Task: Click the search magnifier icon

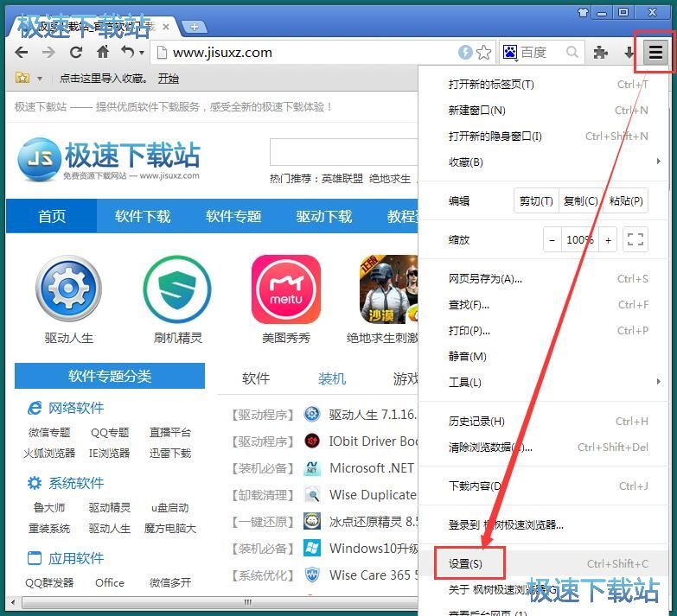Action: (x=572, y=52)
